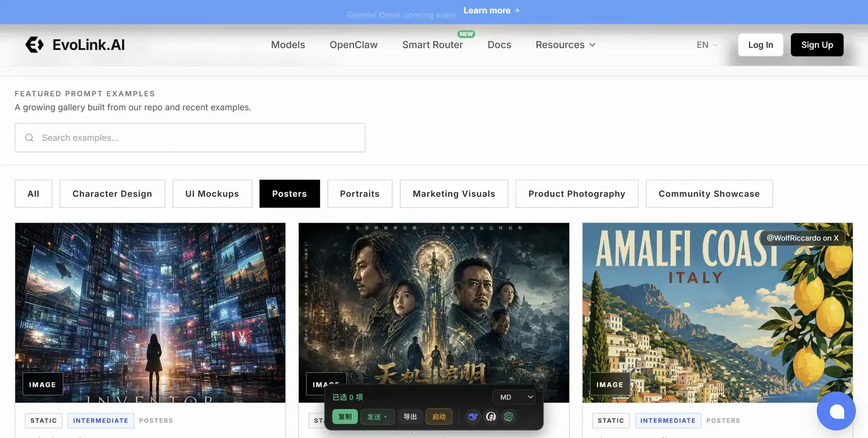Click the NEW badge above Smart Router

coord(466,34)
